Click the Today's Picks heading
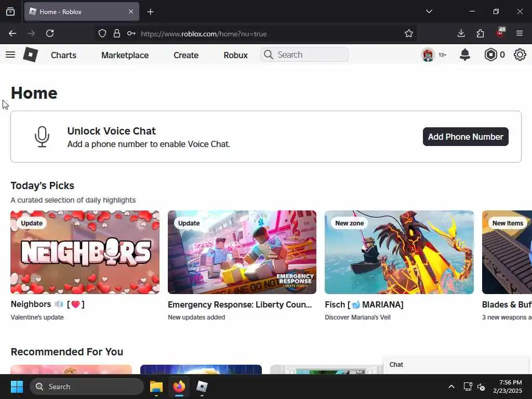This screenshot has width=532, height=399. 43,185
